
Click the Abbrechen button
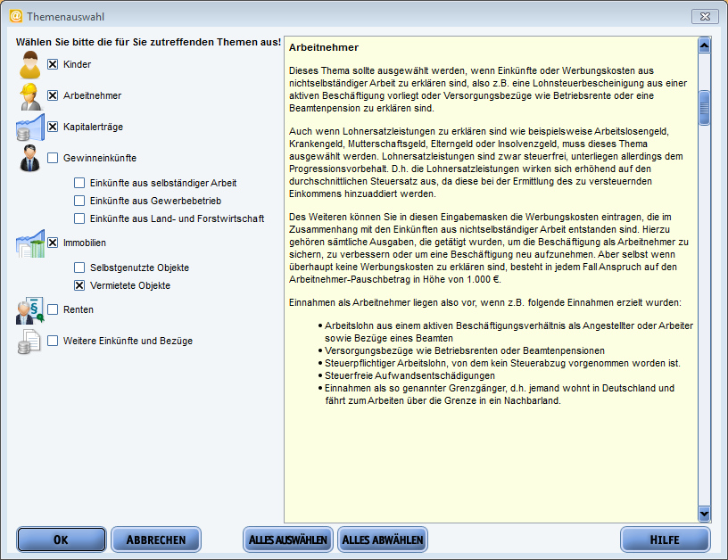pos(156,539)
